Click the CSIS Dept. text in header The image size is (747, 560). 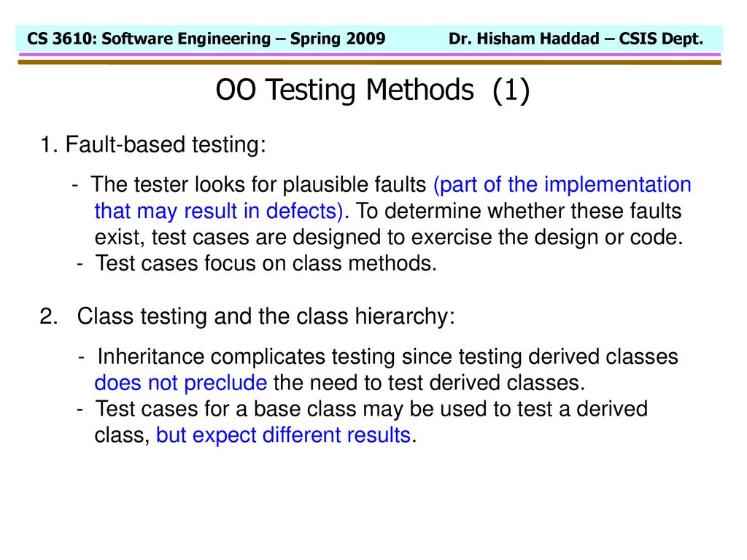click(x=661, y=39)
